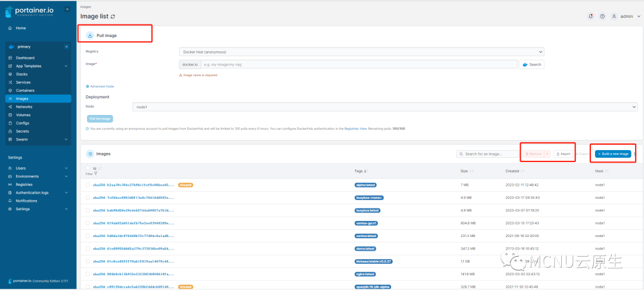The image size is (644, 290).
Task: Click the Filter funnel icon under Id
Action: click(x=95, y=173)
